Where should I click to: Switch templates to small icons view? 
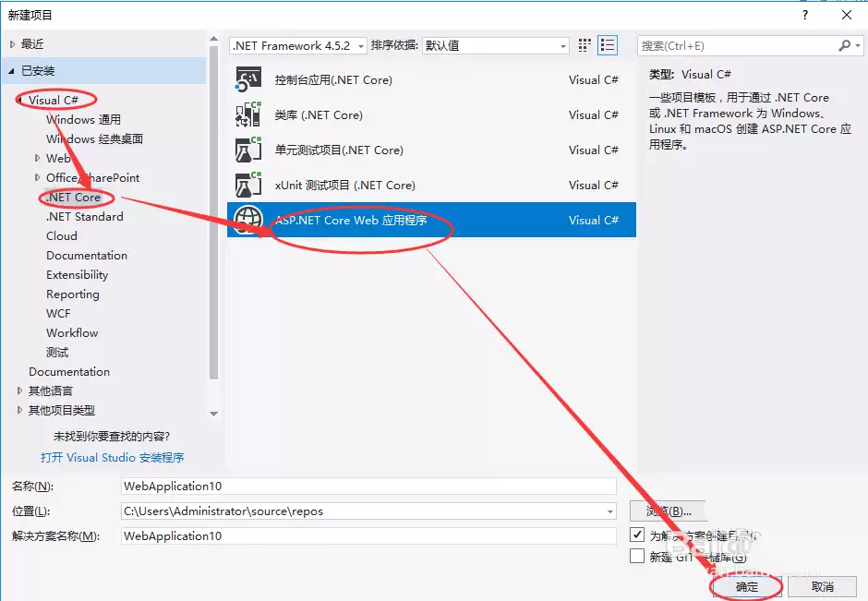584,45
